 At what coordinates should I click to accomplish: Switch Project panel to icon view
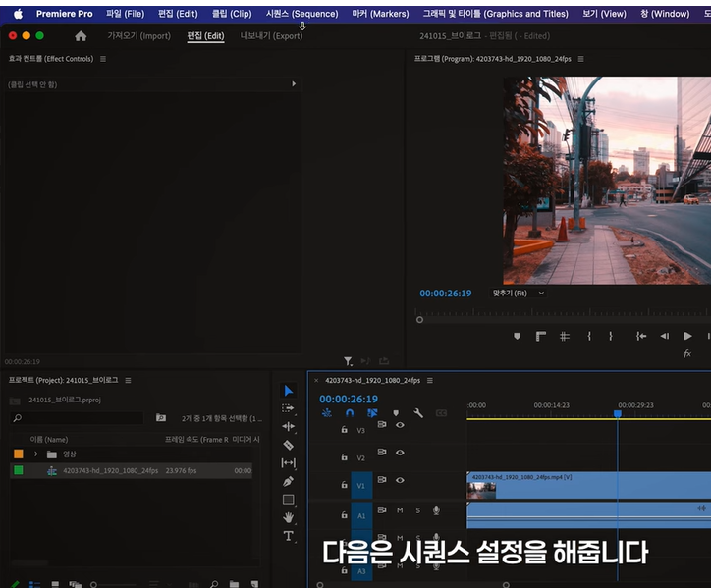tap(55, 584)
